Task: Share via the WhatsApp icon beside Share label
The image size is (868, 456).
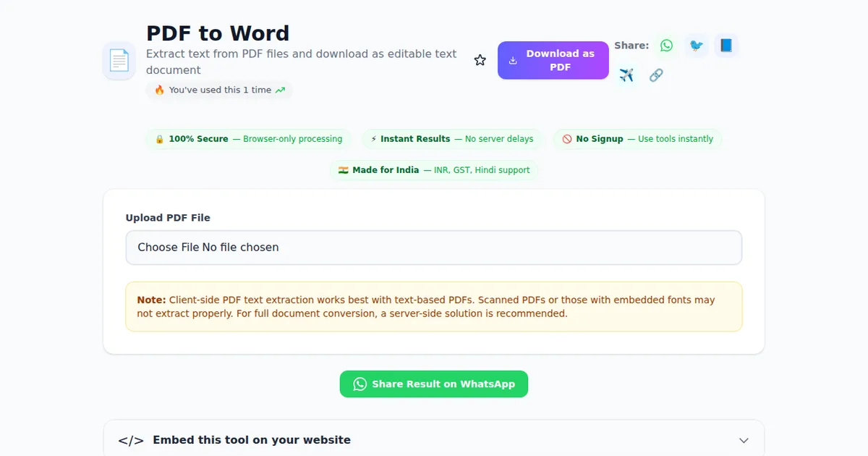Action: click(x=666, y=46)
